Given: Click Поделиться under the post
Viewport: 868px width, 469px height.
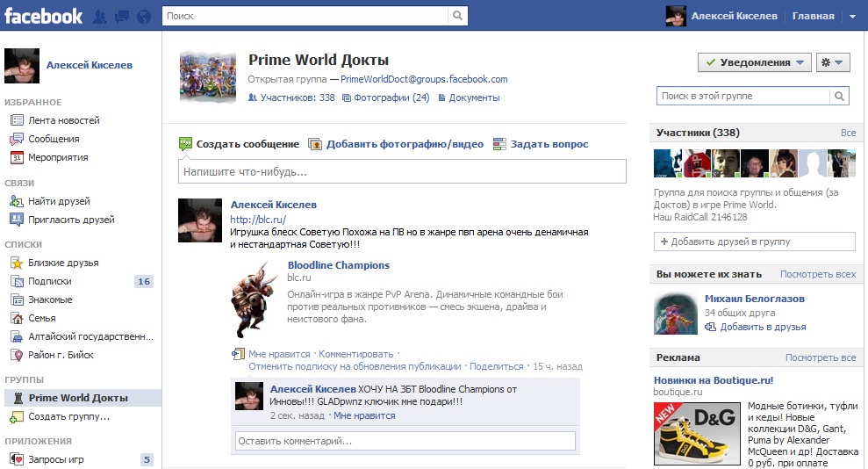Looking at the screenshot, I should point(497,366).
